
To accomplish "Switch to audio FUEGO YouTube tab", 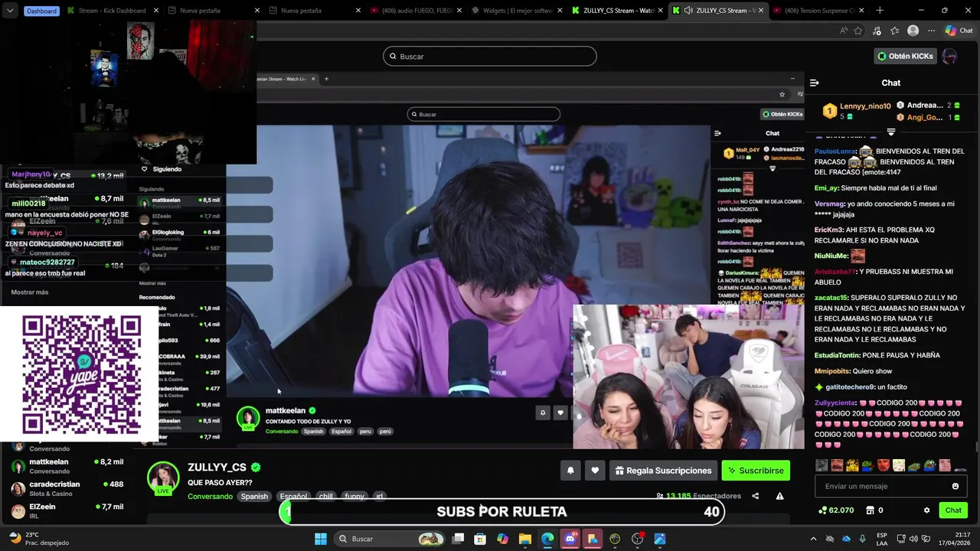I will click(417, 11).
